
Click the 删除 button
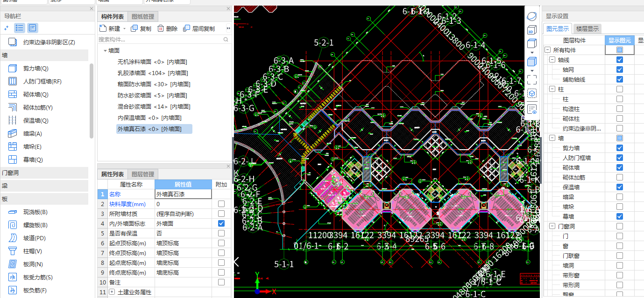point(167,28)
